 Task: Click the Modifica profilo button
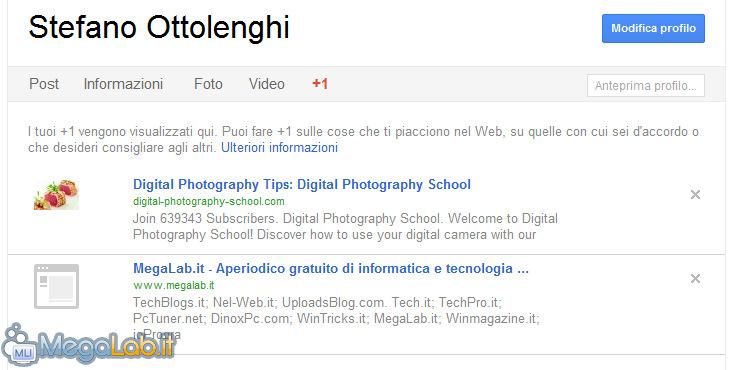coord(653,28)
